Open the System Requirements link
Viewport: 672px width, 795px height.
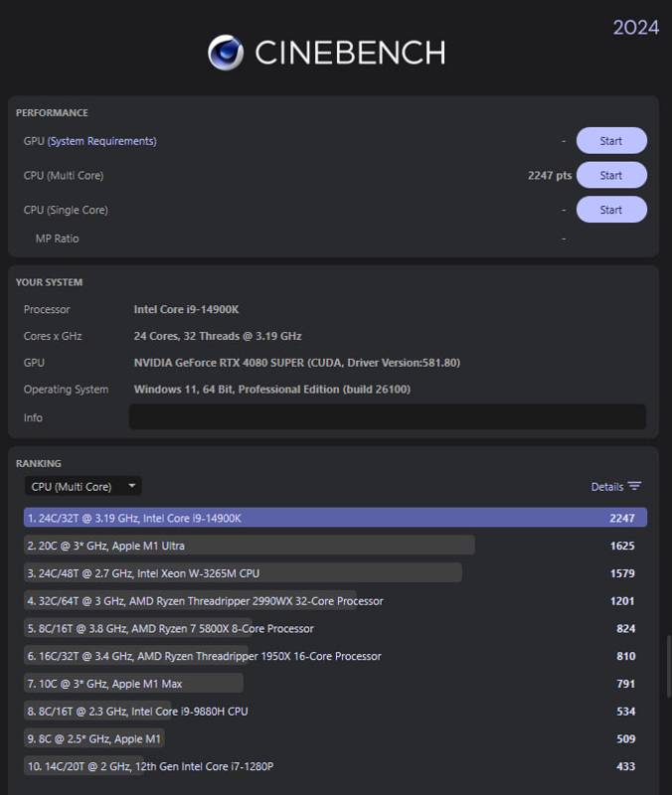102,141
